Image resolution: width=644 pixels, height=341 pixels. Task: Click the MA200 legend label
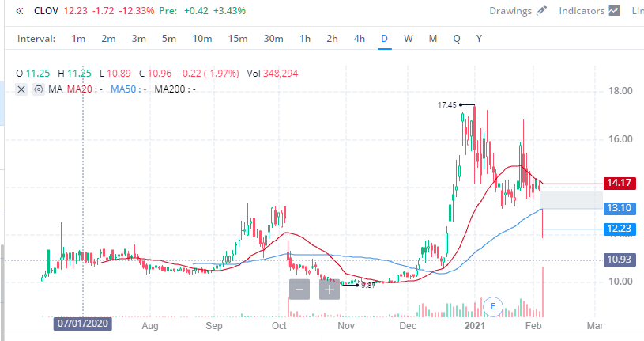coord(175,89)
